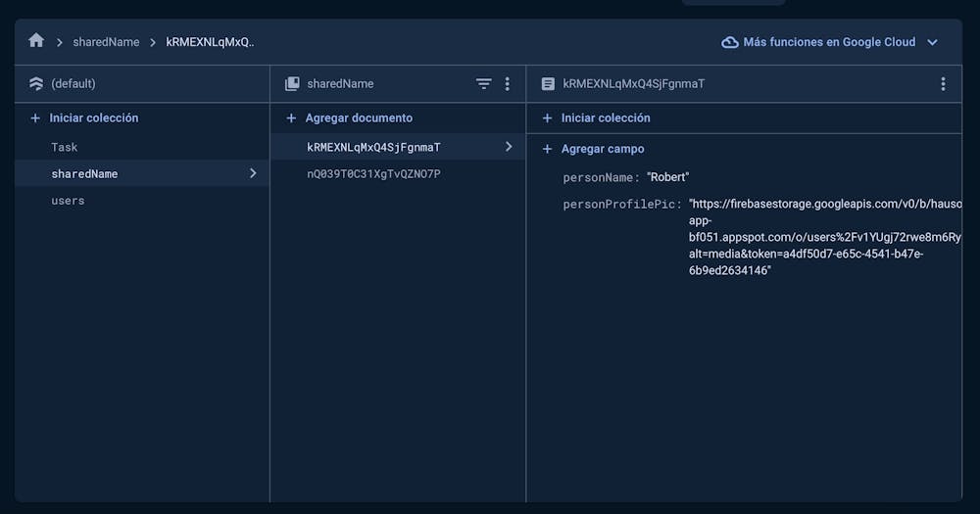Click sharedName in the breadcrumb path
Viewport: 980px width, 514px height.
point(106,42)
